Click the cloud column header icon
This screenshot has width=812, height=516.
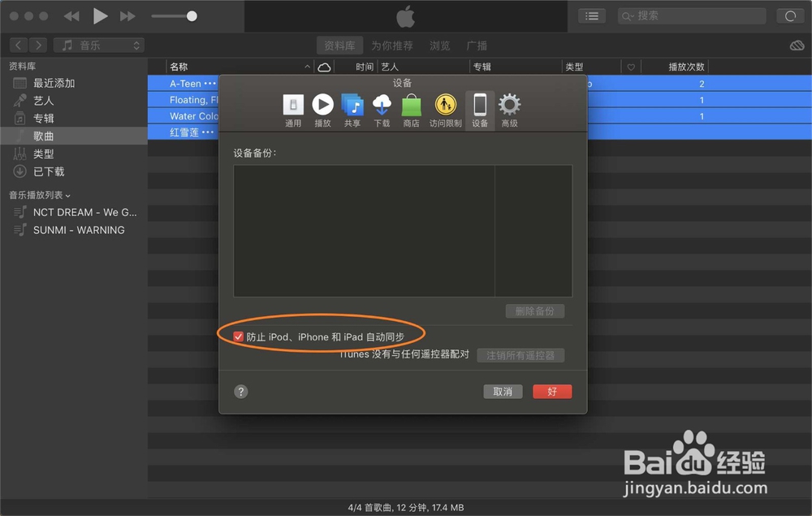(x=324, y=67)
